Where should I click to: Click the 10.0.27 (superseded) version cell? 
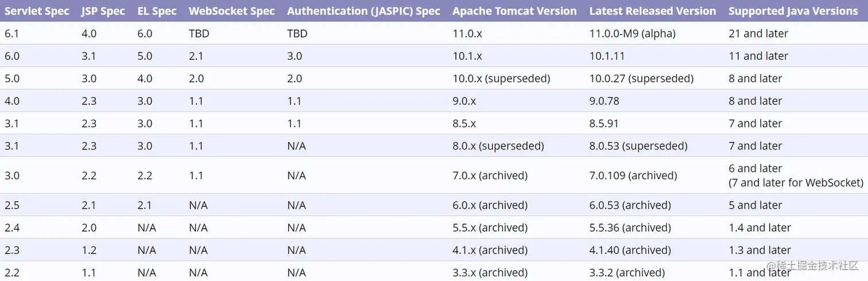tap(641, 78)
